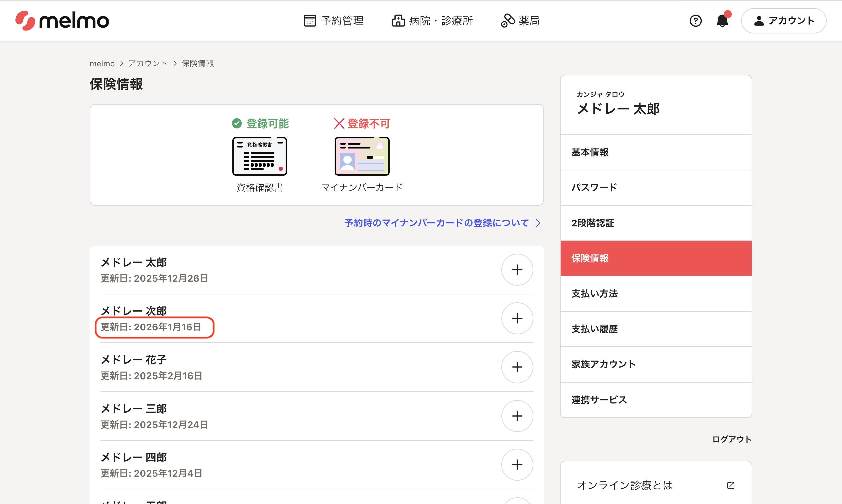Open the アカウント button
Screen dimensions: 842x504
(784, 21)
